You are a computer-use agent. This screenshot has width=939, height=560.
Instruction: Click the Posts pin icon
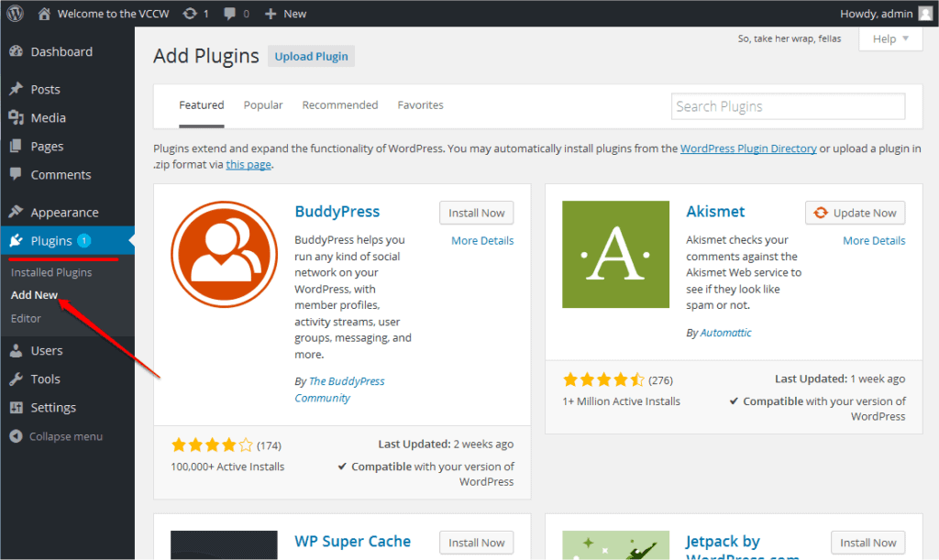click(x=18, y=89)
